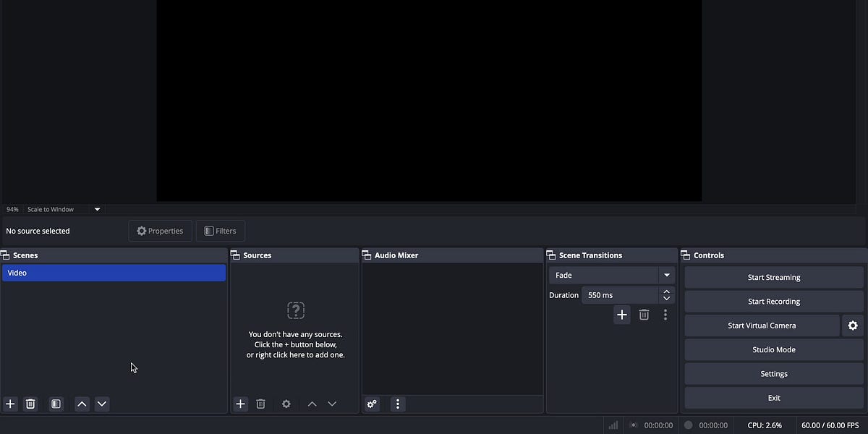The image size is (868, 434).
Task: Remove the Fade transition with the trash icon
Action: 644,315
